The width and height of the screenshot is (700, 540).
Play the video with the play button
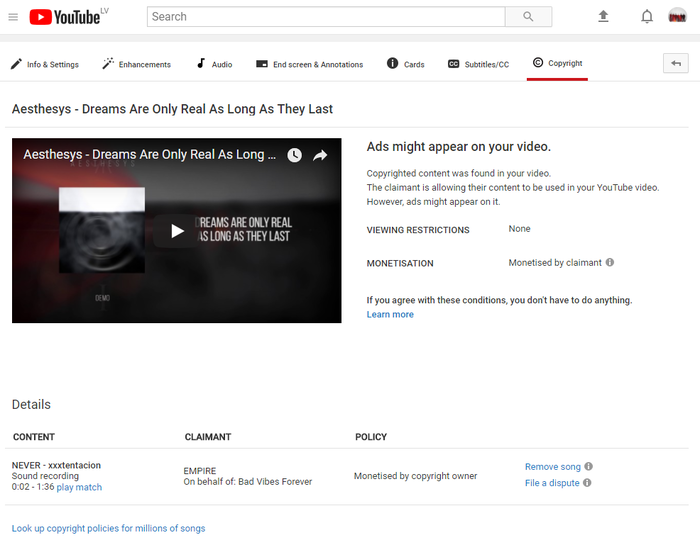177,231
